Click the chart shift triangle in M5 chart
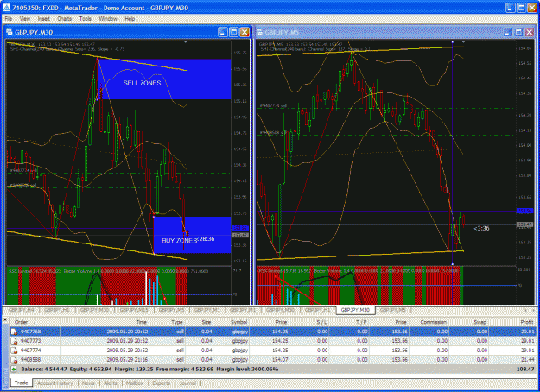540x392 pixels. pyautogui.click(x=463, y=42)
